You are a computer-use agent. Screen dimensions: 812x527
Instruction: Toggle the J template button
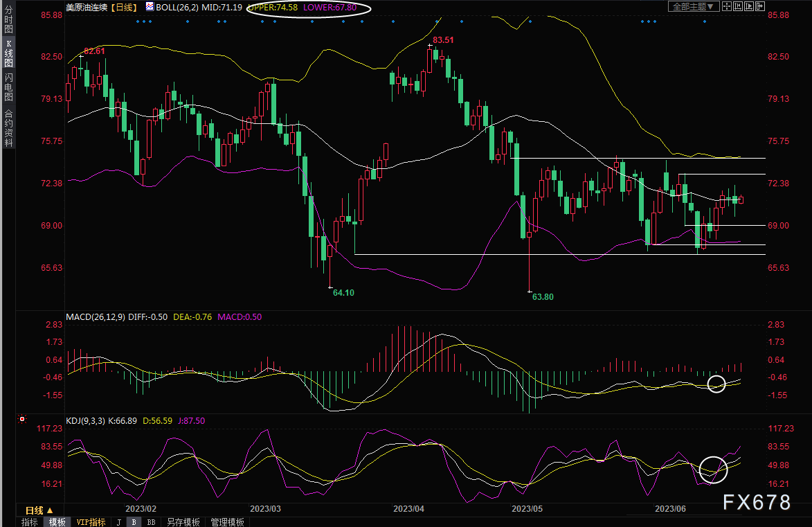tap(118, 522)
